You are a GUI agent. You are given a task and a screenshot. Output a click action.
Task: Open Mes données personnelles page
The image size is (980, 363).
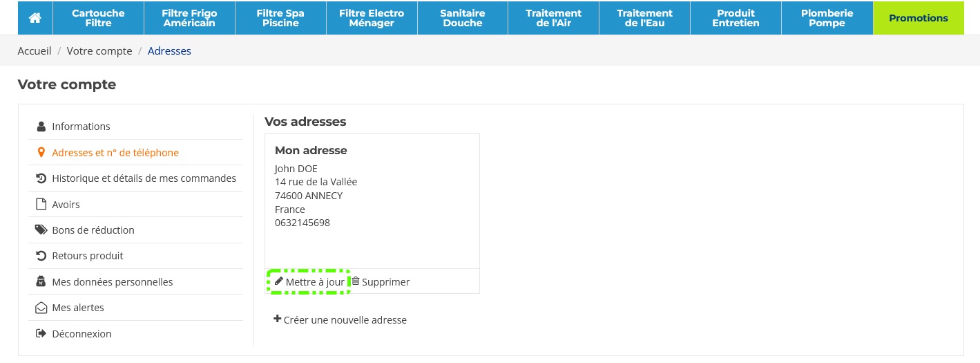click(112, 282)
